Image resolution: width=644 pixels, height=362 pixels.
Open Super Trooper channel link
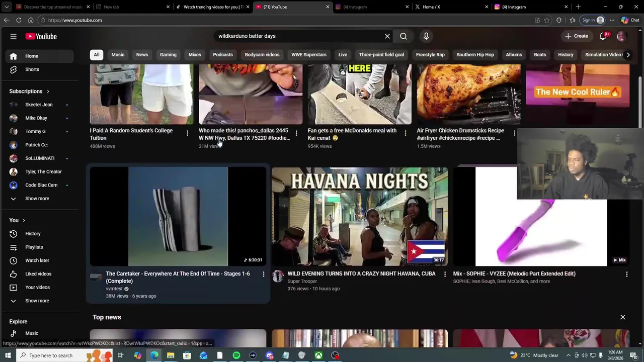302,282
